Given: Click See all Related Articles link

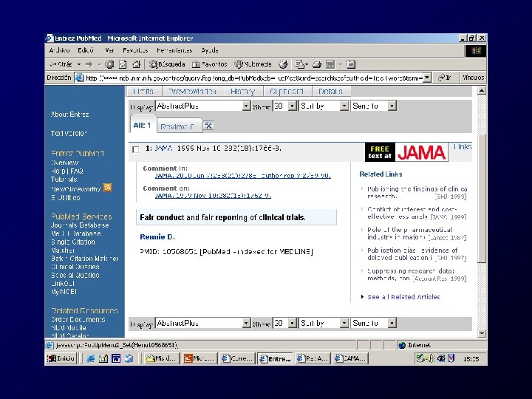Looking at the screenshot, I should (x=403, y=297).
